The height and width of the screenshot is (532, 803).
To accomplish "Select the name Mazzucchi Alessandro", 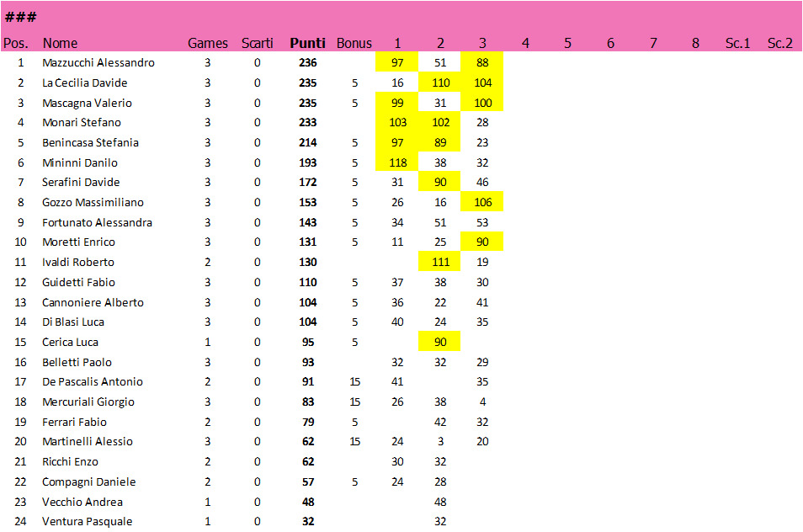I will pyautogui.click(x=98, y=62).
